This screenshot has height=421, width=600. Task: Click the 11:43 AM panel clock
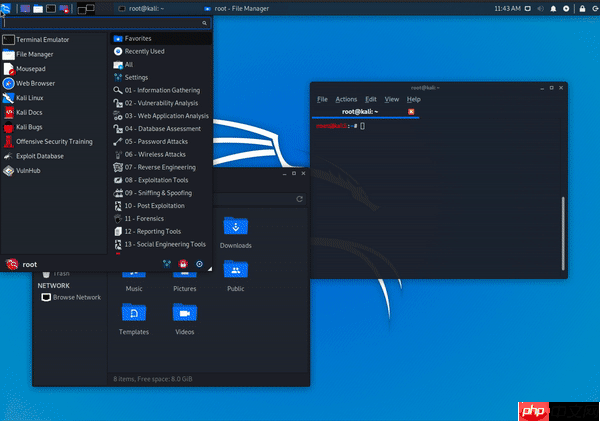[x=507, y=8]
